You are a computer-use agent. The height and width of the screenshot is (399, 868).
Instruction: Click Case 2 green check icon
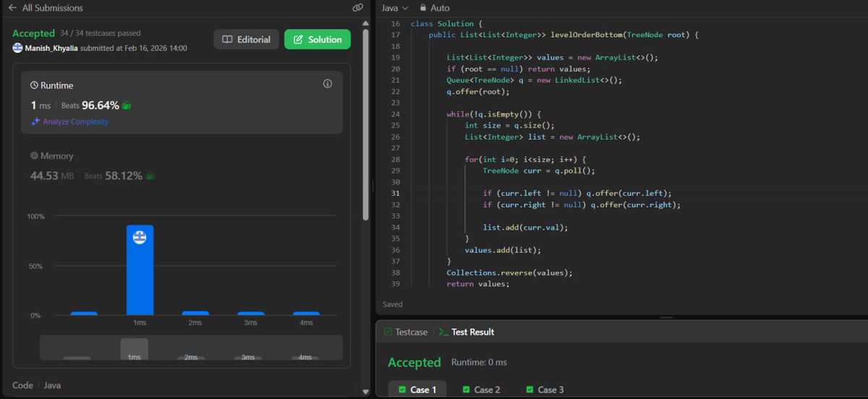tap(466, 390)
